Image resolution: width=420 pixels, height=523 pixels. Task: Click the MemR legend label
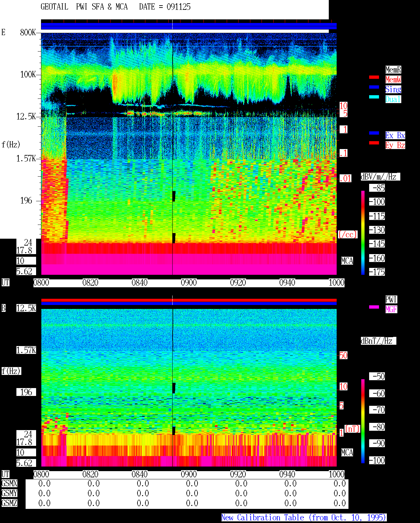(393, 70)
